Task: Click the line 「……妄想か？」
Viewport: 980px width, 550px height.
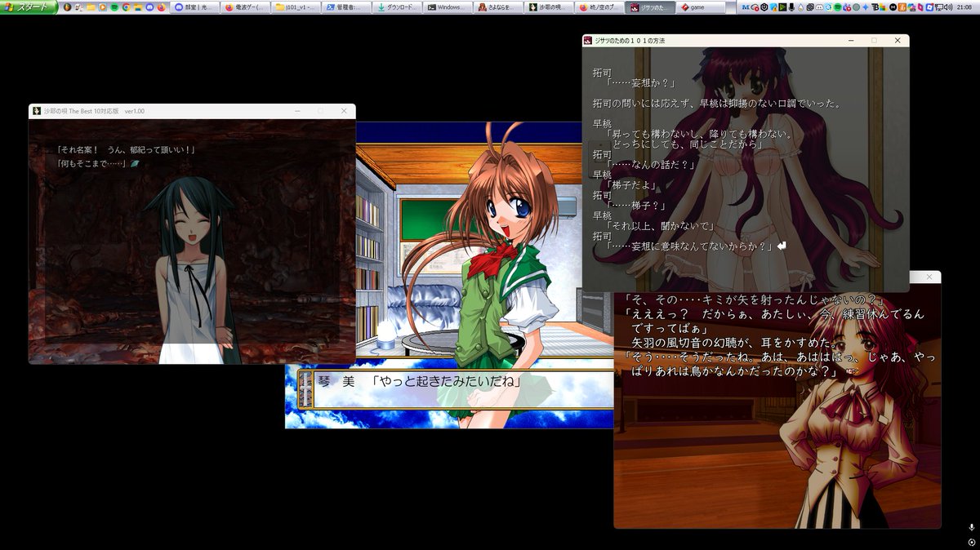Action: coord(641,82)
